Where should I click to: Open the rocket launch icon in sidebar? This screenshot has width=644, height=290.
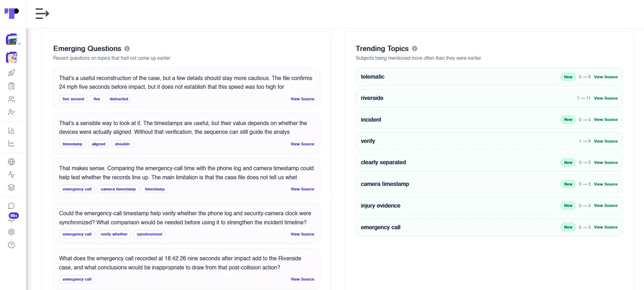11,73
